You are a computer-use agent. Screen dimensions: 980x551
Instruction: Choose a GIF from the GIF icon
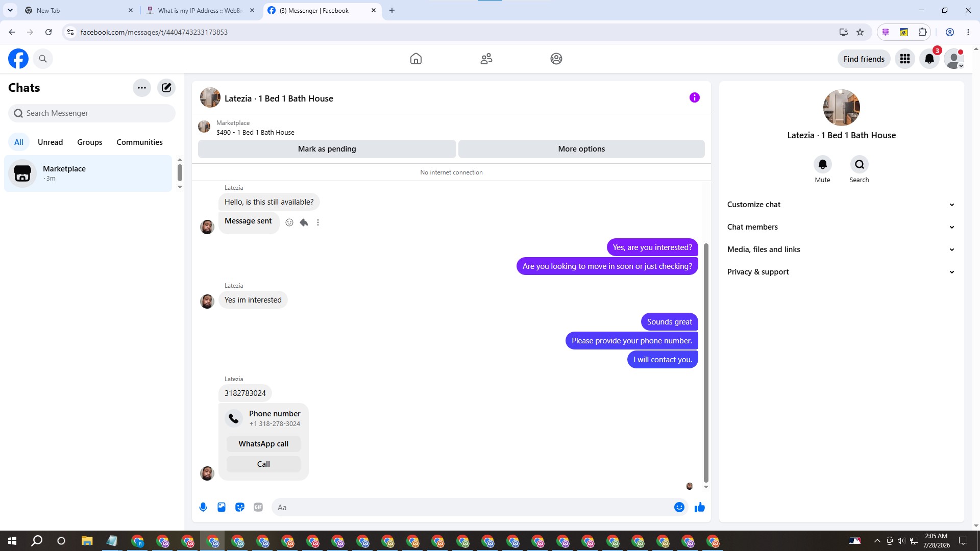[258, 507]
